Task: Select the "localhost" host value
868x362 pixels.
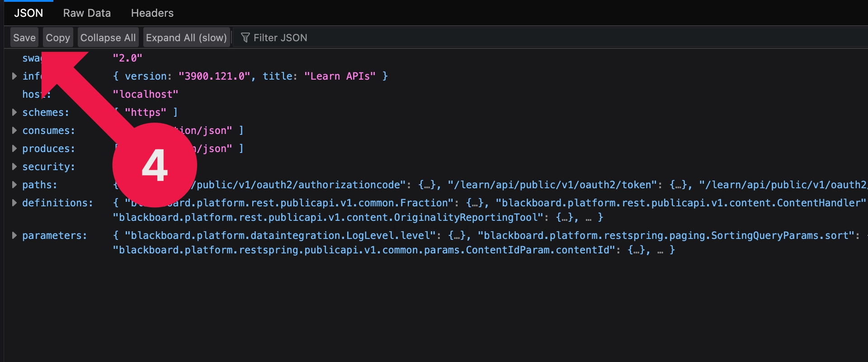Action: [x=146, y=94]
